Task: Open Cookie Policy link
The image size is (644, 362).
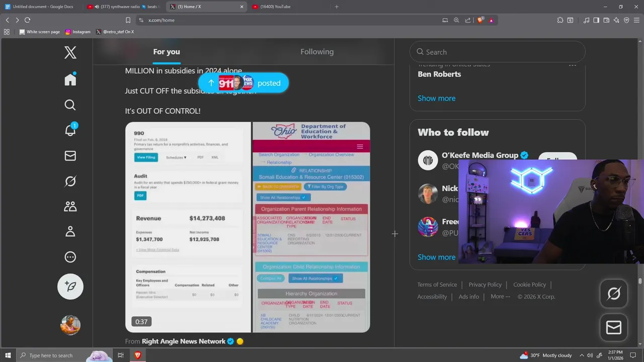Action: coord(529,285)
